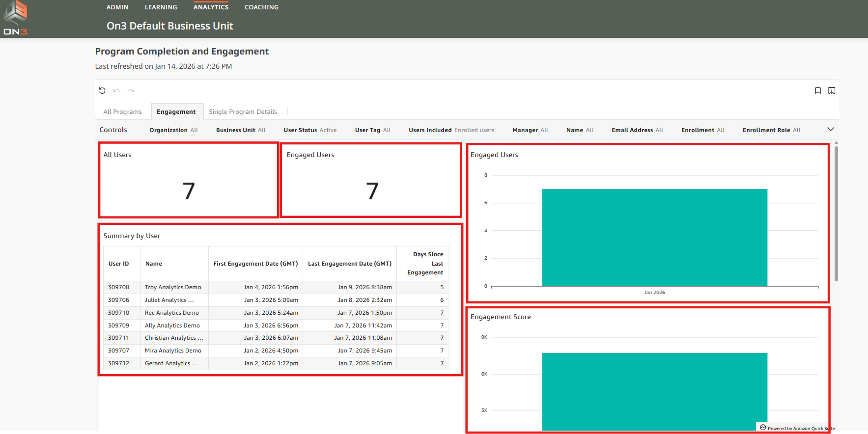Open the Organization filter control
Screen dimensions: 868x434
click(173, 130)
